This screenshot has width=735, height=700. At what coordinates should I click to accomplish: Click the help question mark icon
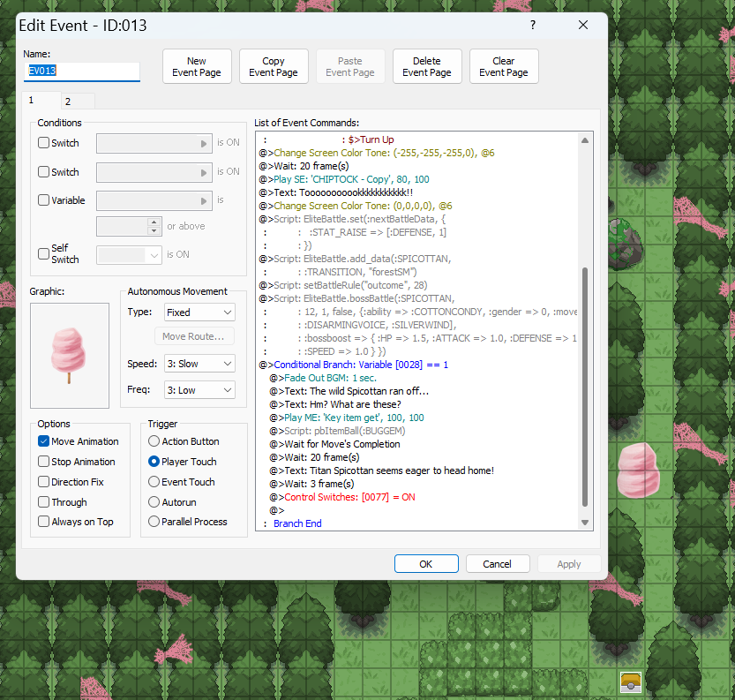533,26
